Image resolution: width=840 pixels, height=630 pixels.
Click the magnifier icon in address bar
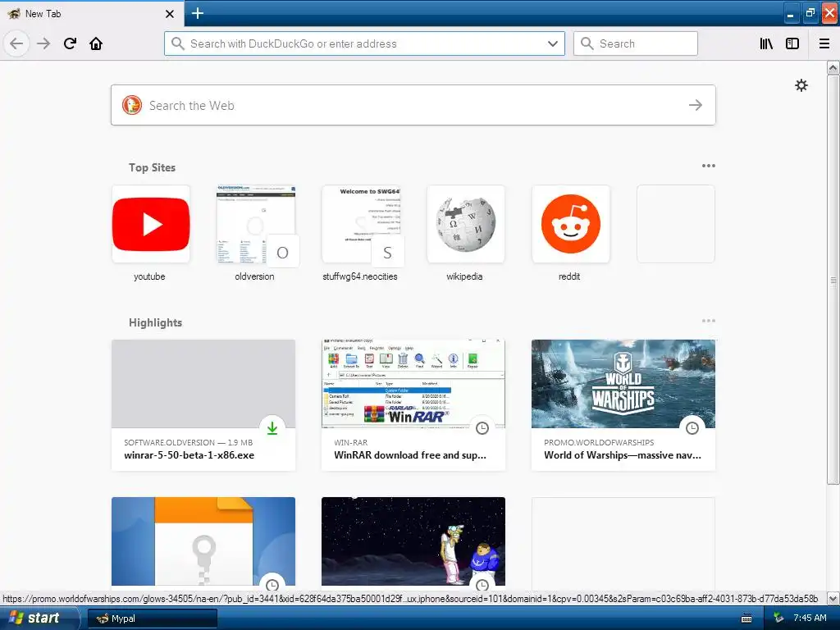point(177,43)
